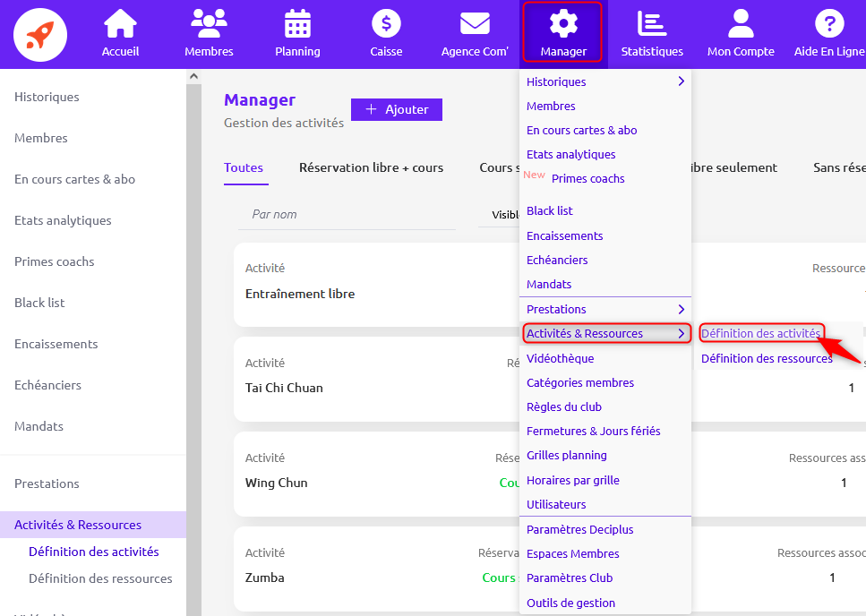Screen dimensions: 866x616
Task: Open Encaissements from dropdown menu
Action: pos(564,236)
